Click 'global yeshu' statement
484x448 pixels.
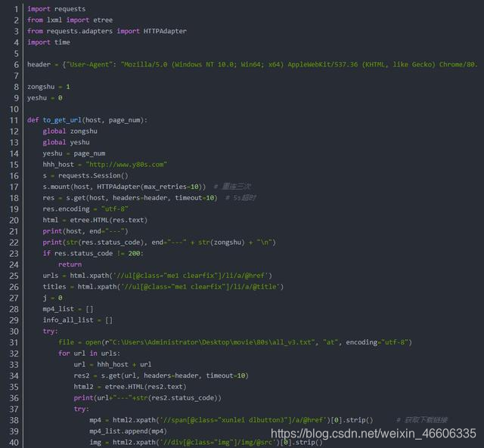click(66, 143)
